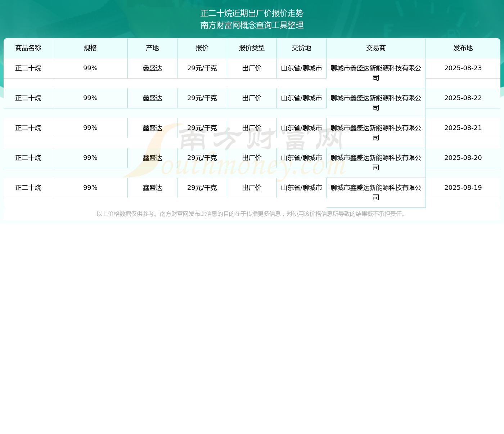This screenshot has width=504, height=434.
Task: Select the date cell 2025-08-22
Action: pos(463,98)
